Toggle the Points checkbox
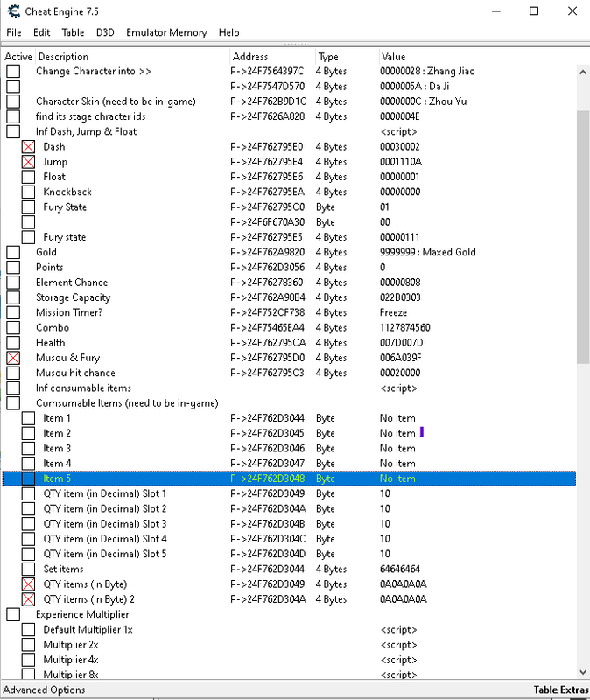590x700 pixels. tap(13, 268)
